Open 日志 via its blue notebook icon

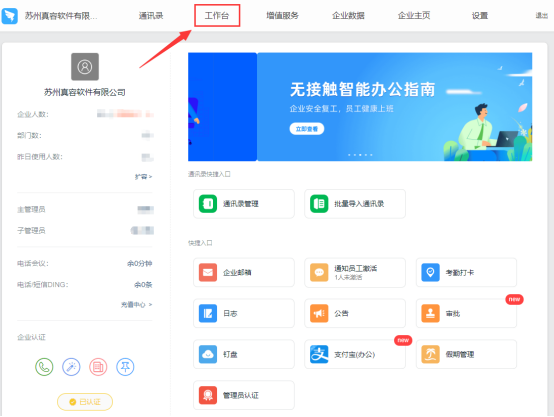(208, 313)
